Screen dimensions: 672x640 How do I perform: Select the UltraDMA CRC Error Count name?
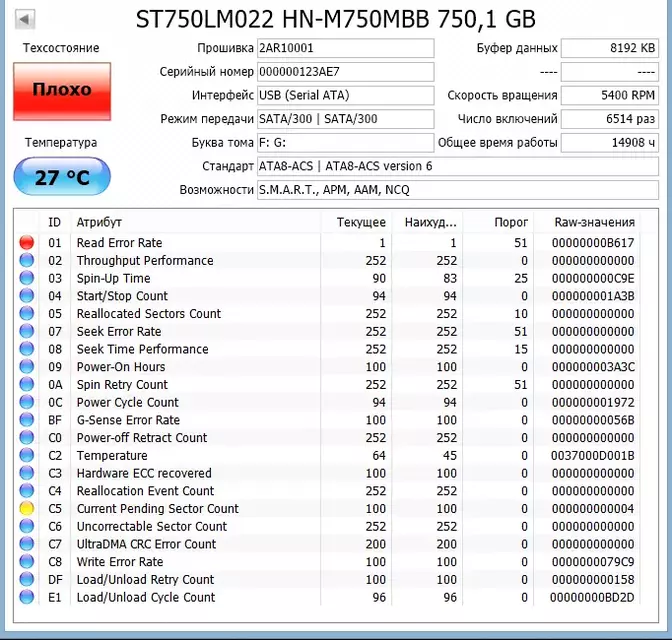146,544
